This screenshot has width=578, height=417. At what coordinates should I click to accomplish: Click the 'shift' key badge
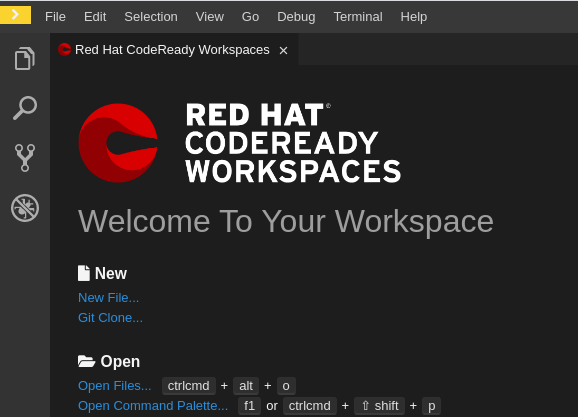[x=379, y=406]
